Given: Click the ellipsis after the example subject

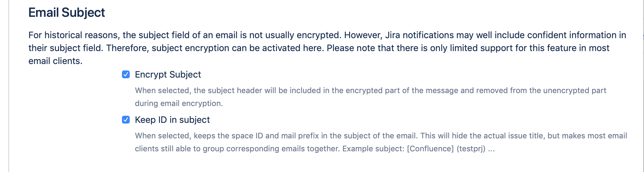Looking at the screenshot, I should 491,149.
